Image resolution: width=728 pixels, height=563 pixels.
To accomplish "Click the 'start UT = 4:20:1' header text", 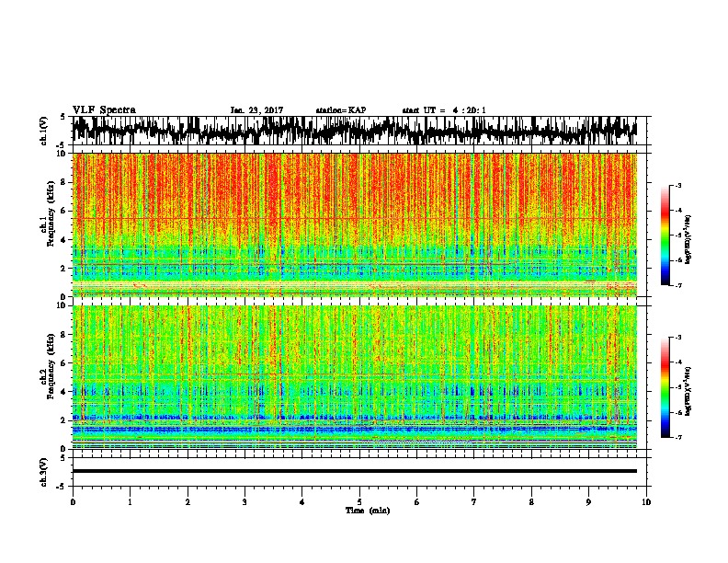I will (x=444, y=110).
